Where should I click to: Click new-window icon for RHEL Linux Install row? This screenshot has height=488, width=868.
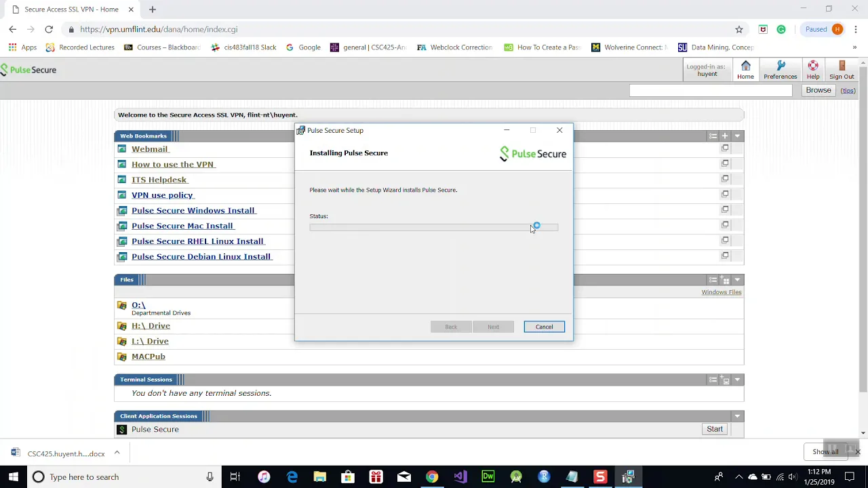point(725,240)
